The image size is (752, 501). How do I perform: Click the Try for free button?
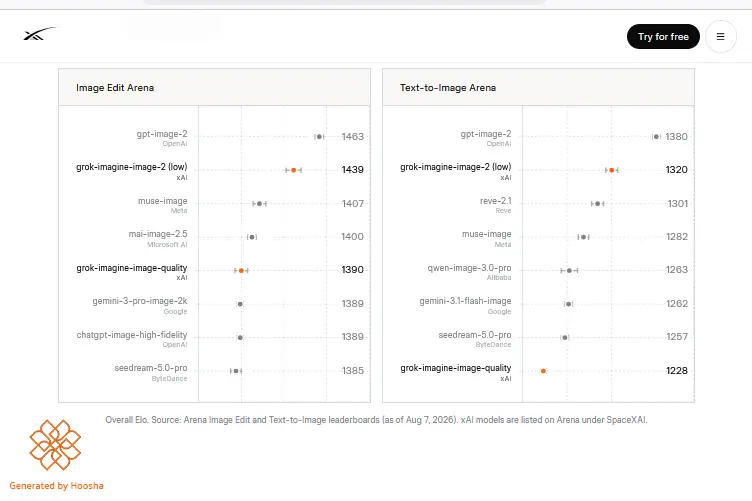click(663, 36)
